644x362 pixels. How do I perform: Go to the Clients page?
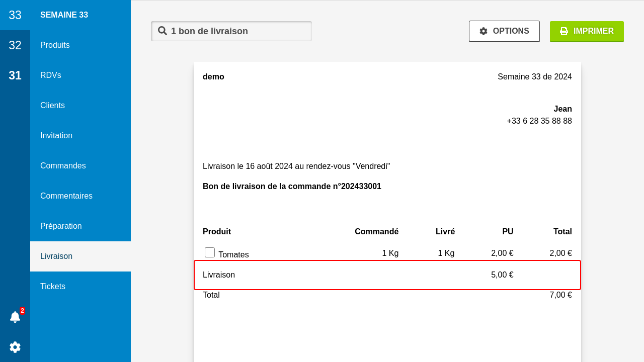(x=52, y=106)
